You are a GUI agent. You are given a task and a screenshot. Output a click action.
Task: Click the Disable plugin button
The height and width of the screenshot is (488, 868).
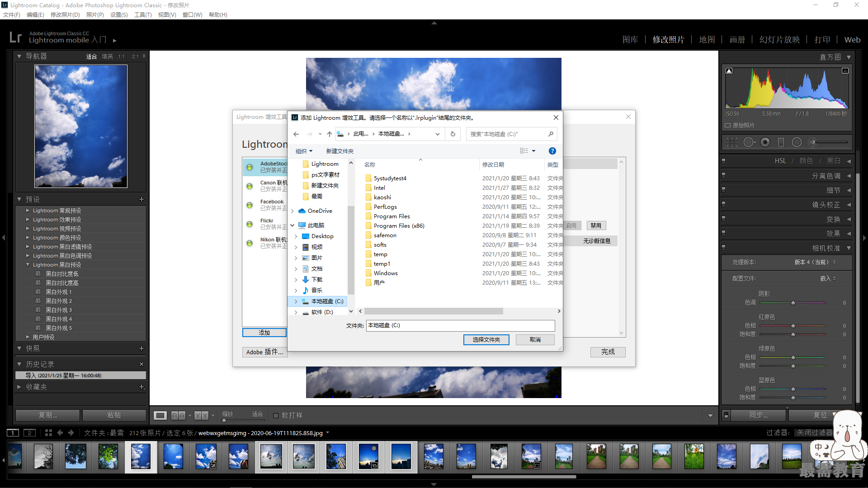596,225
